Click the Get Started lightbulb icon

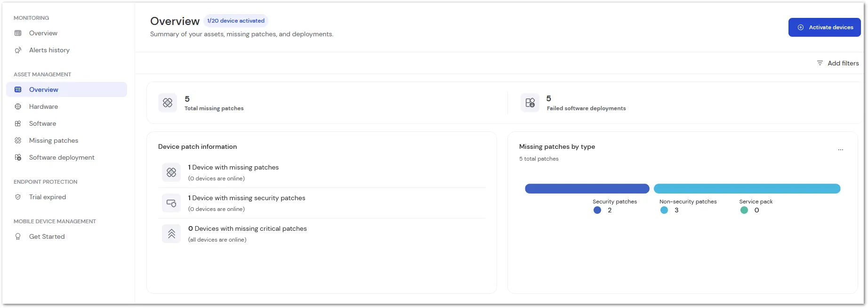pos(18,236)
